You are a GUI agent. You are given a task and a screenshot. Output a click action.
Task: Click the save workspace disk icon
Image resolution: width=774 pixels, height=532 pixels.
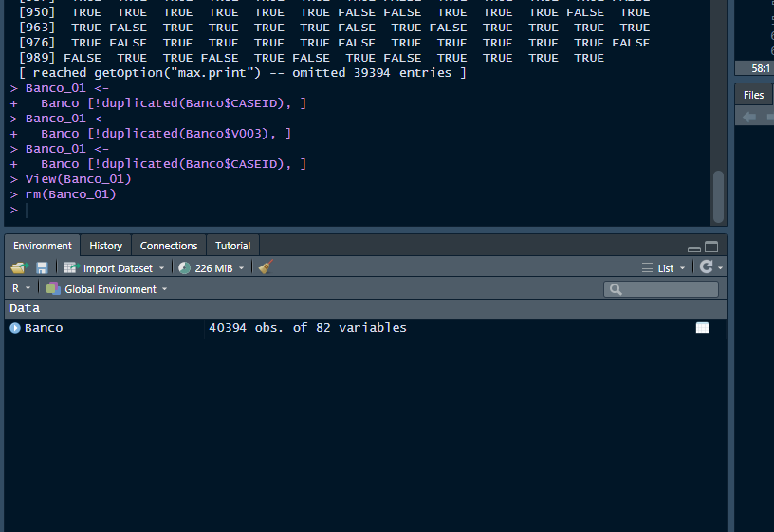point(42,268)
